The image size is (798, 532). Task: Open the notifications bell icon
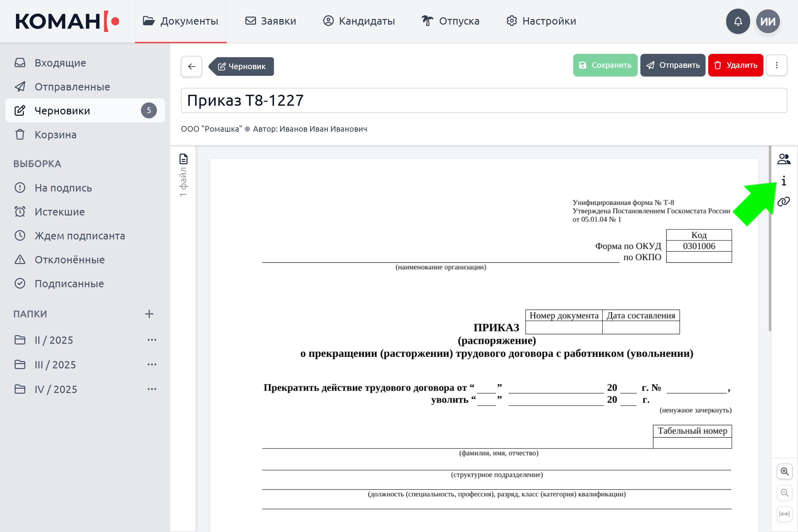pyautogui.click(x=737, y=21)
